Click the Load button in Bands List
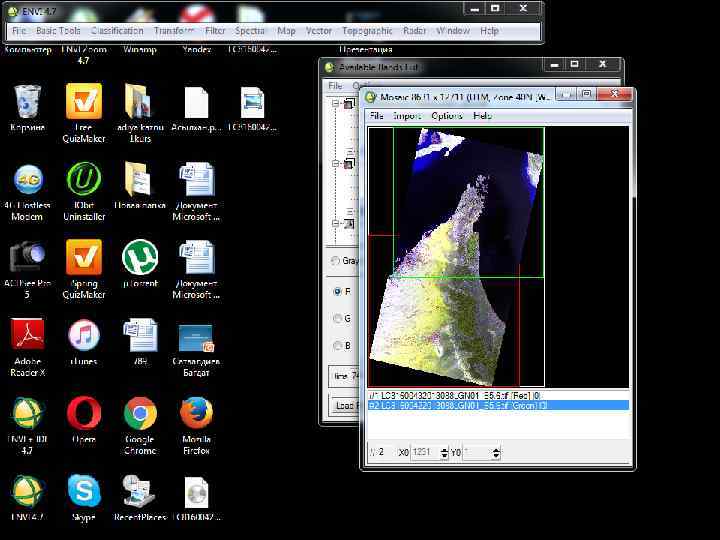720x540 pixels. pos(344,405)
